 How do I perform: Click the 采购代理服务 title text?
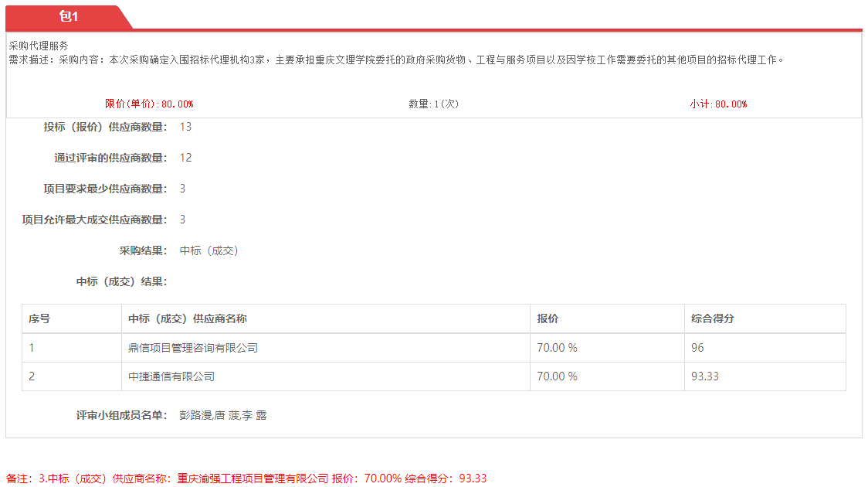(39, 46)
